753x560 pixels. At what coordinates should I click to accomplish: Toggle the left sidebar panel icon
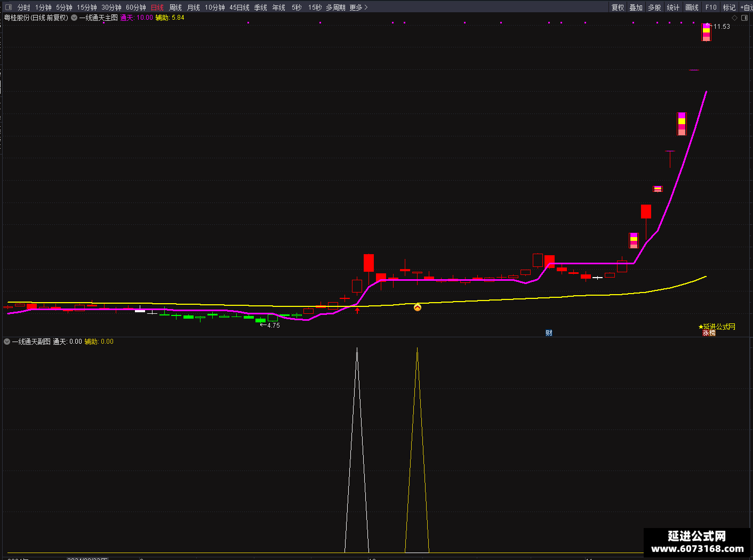tap(8, 7)
